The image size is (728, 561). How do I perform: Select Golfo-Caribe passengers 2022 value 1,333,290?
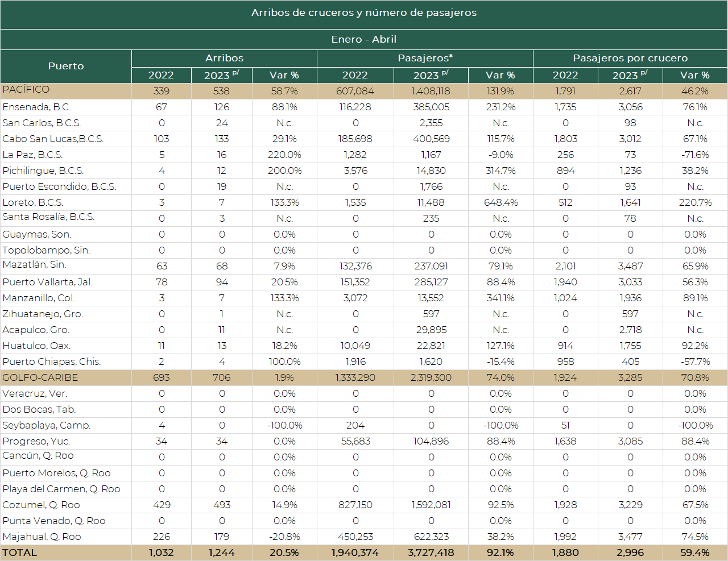[x=355, y=377]
